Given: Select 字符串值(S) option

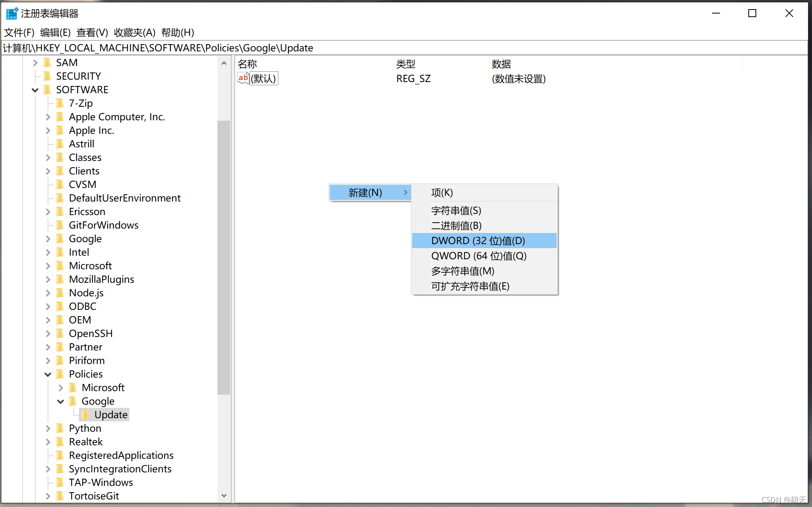Looking at the screenshot, I should [x=457, y=210].
